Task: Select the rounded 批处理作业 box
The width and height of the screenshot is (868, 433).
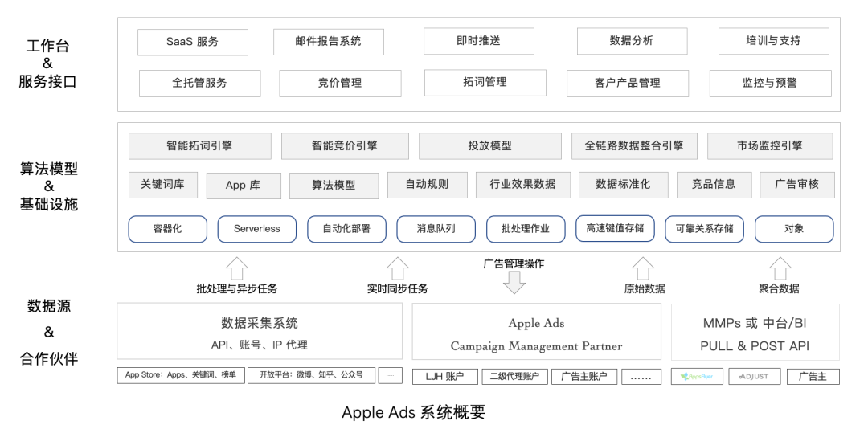Action: [526, 229]
